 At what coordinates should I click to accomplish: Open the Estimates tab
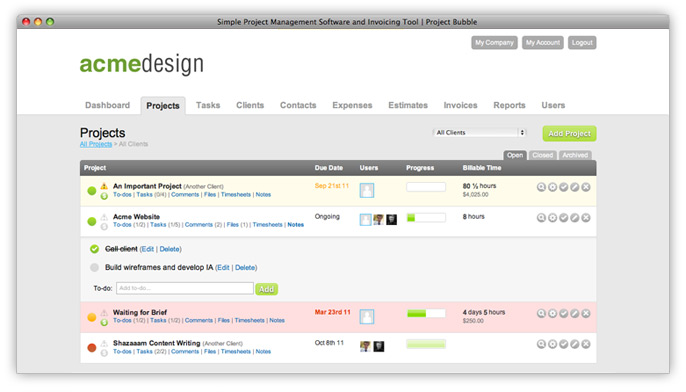coord(408,105)
